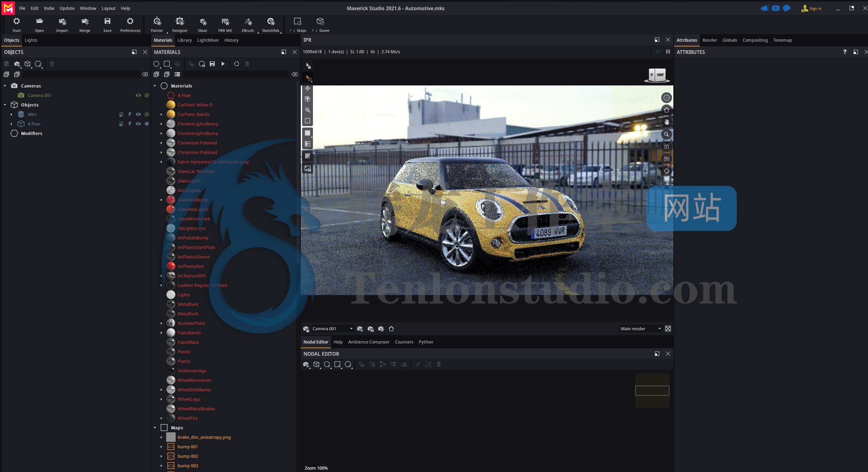The height and width of the screenshot is (472, 868).
Task: Switch to the Lights tab
Action: pos(31,40)
